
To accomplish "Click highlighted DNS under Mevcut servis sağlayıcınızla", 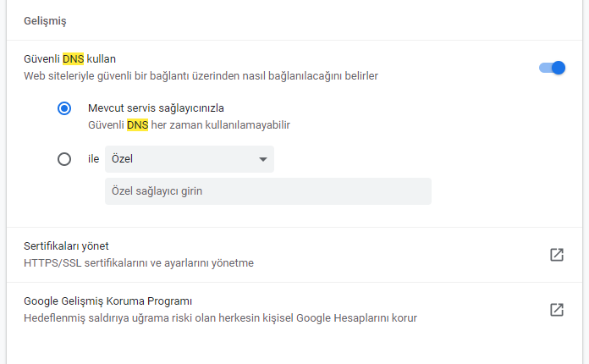I will click(x=137, y=125).
